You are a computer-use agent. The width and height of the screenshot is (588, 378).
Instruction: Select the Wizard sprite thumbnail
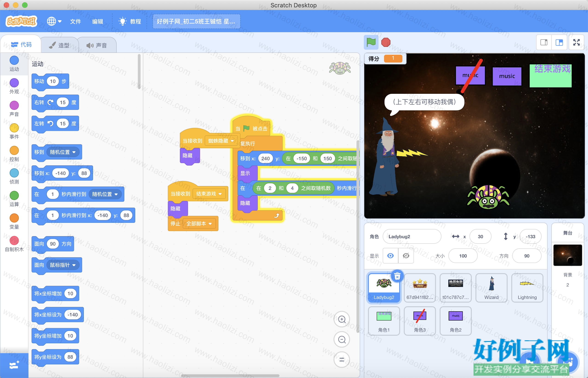tap(491, 288)
